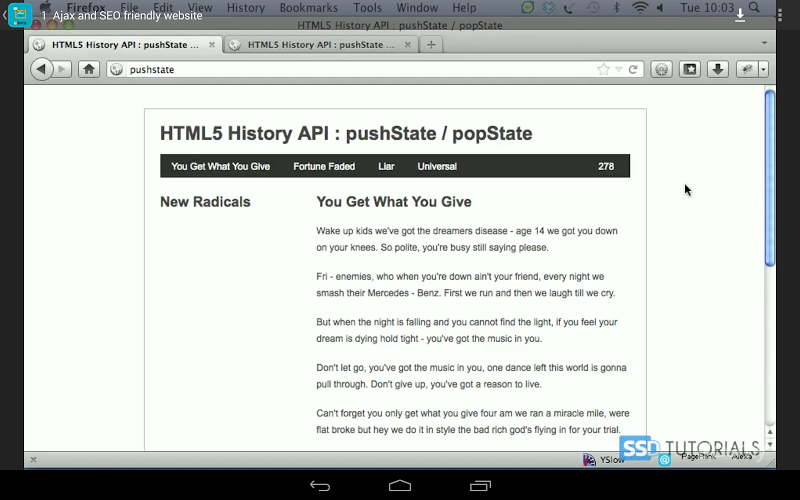
Task: Click the rightmost add-on toolbar icon
Action: point(747,69)
